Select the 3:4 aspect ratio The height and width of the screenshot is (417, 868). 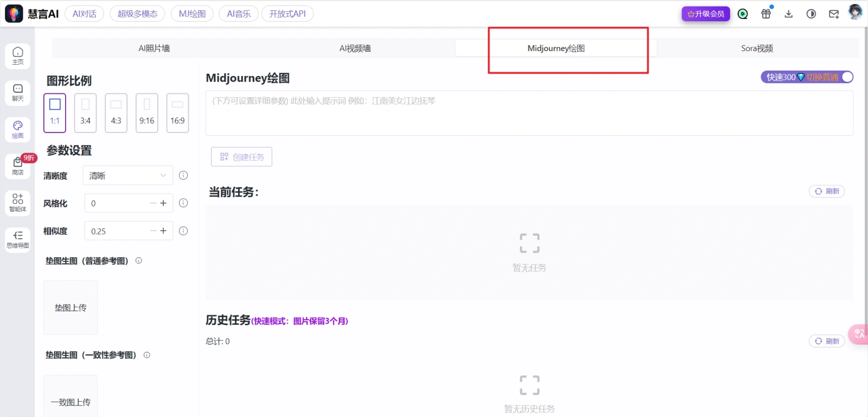coord(85,113)
